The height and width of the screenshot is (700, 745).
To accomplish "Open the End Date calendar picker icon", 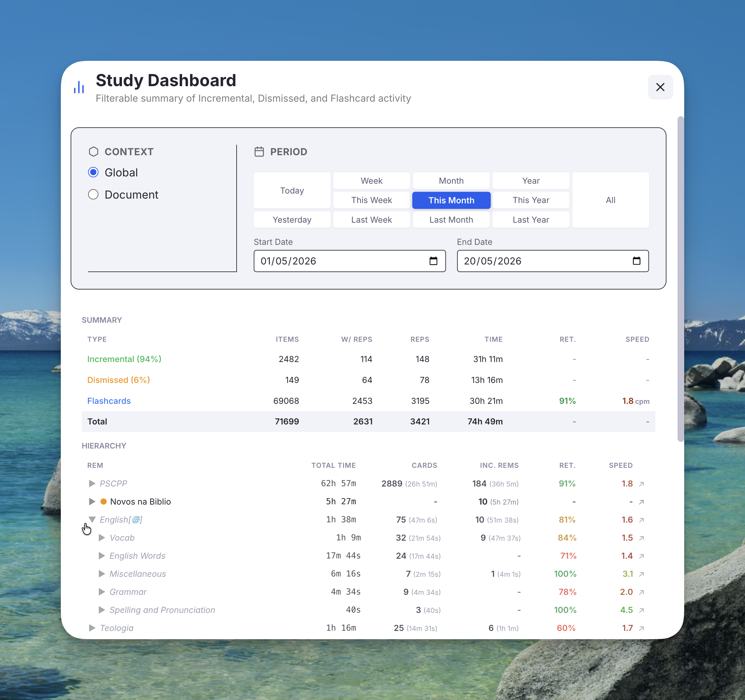I will pos(636,261).
